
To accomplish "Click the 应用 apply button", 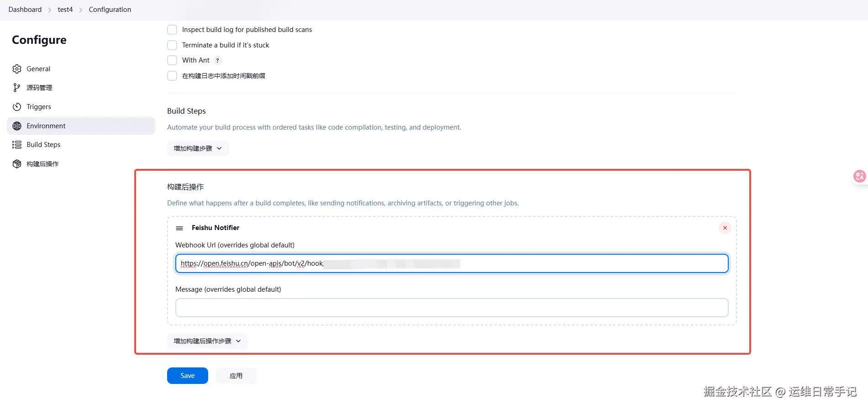I will (236, 376).
